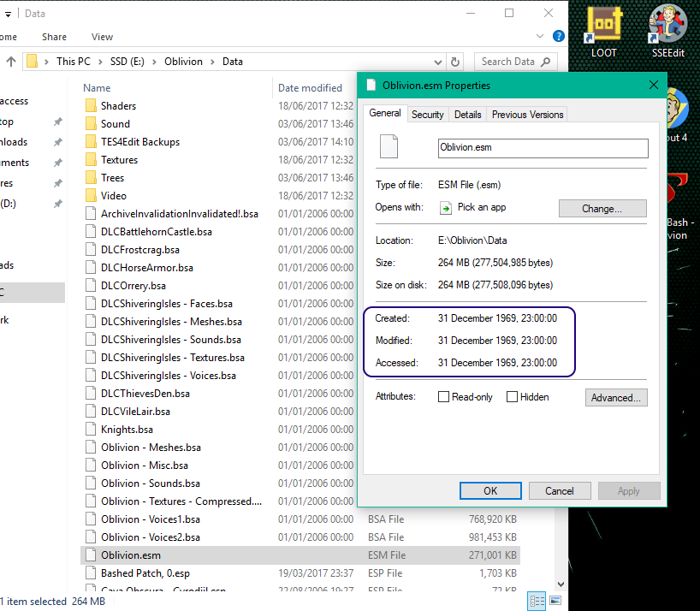Select Oblivion - Misc.bsa file
This screenshot has height=611, width=700.
(145, 466)
